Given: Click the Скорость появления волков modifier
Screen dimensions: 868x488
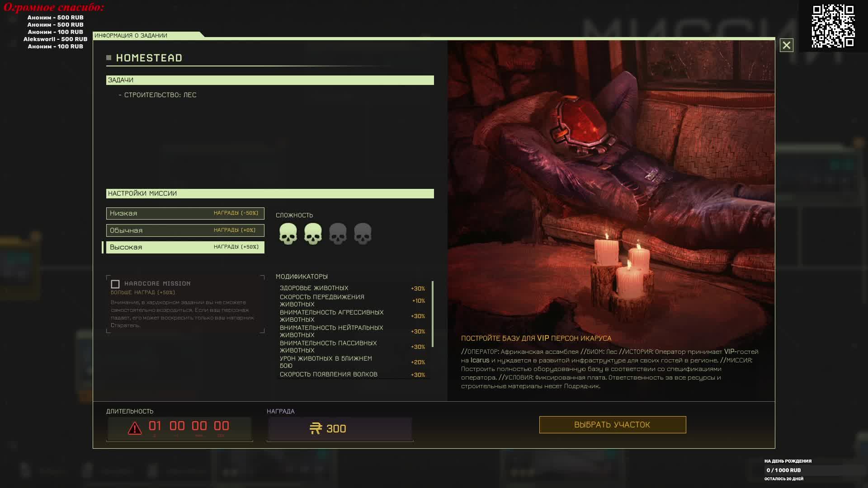Looking at the screenshot, I should click(329, 375).
